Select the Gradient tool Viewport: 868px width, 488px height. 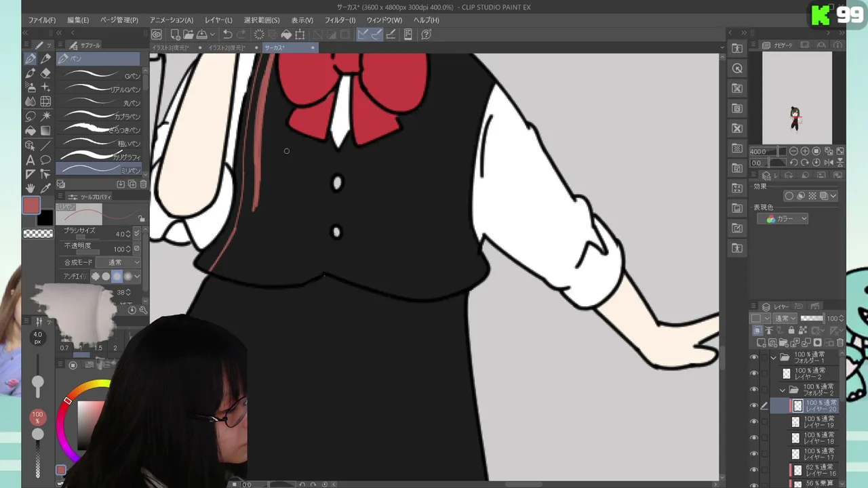pos(45,130)
